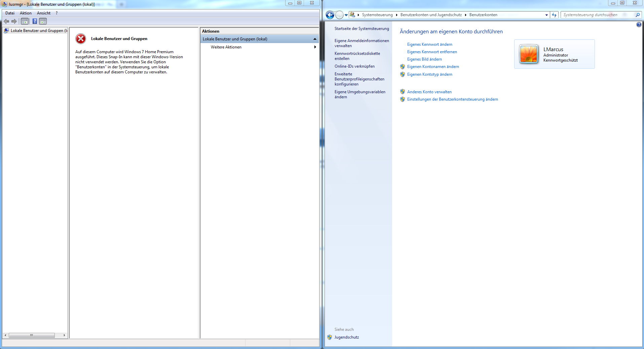This screenshot has height=349, width=644.
Task: Click the Administrator account type text
Action: pyautogui.click(x=556, y=55)
